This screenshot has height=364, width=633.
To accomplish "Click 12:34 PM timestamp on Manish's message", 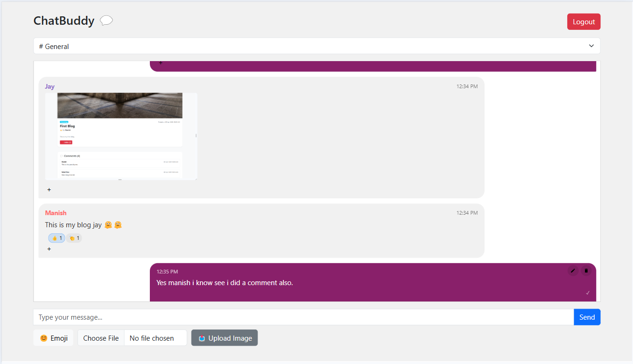I will [467, 213].
